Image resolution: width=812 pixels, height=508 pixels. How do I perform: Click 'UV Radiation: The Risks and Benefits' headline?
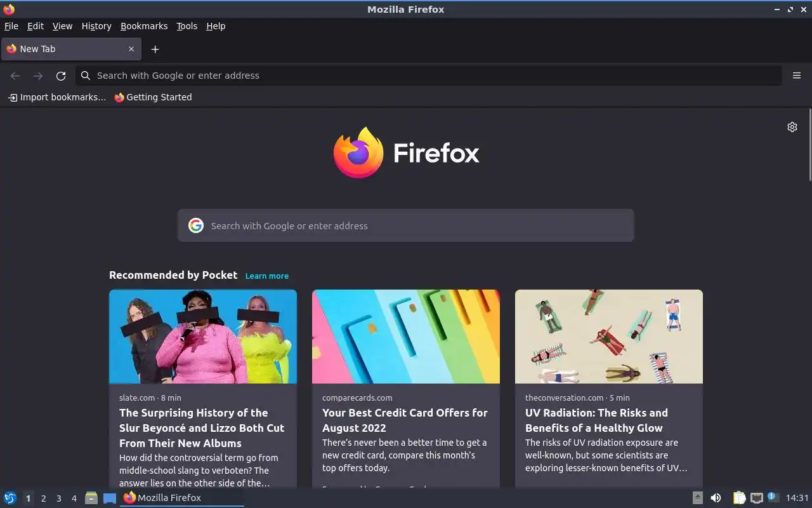596,420
